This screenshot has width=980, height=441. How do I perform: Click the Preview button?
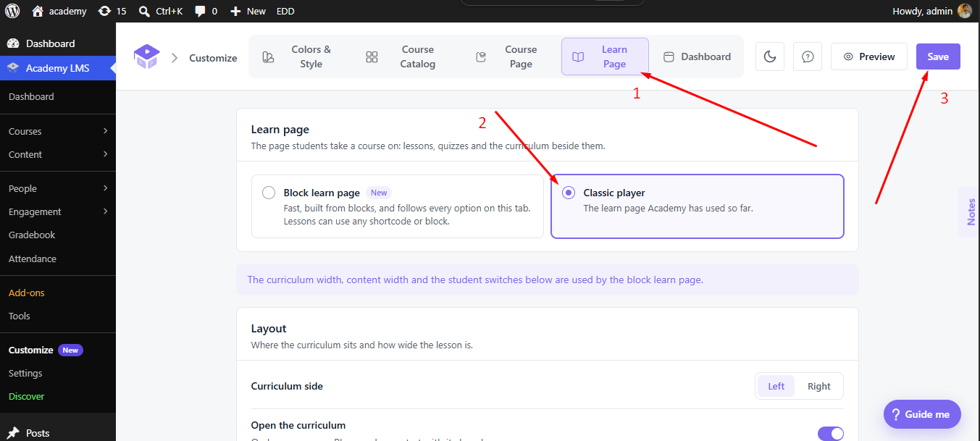[x=869, y=56]
